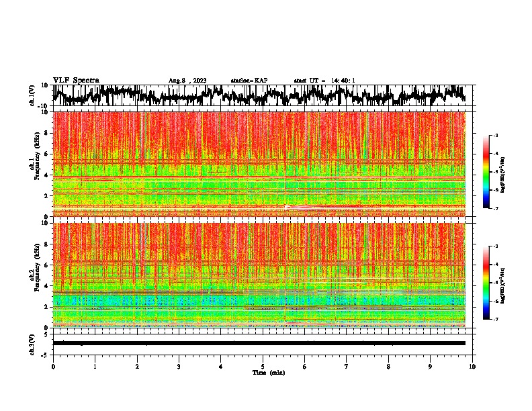
Task: Select the "start UT = 14:40:1" text
Action: coord(324,81)
